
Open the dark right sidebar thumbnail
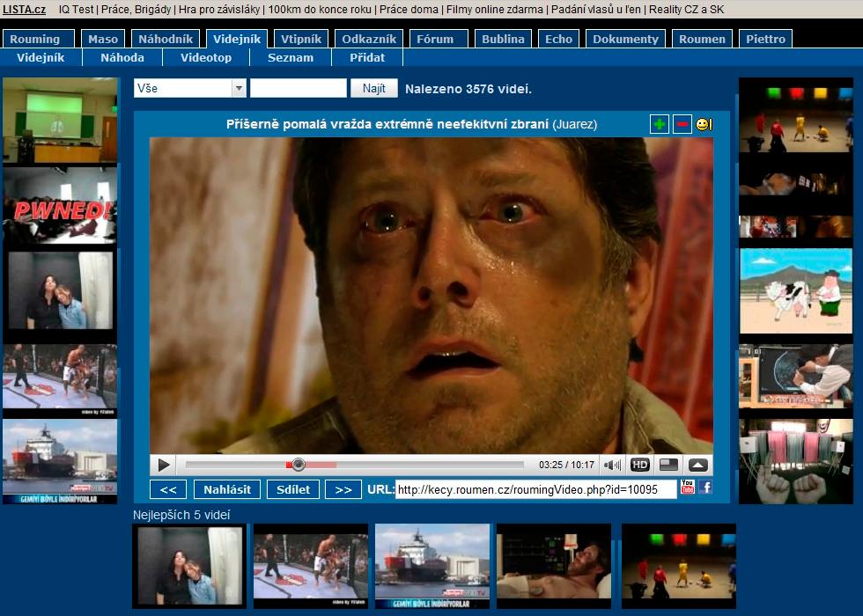[x=796, y=203]
